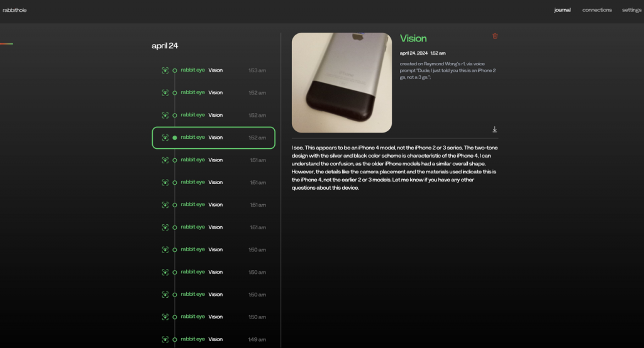Viewport: 644px width, 348px height.
Task: Go to settings in the top navigation
Action: click(x=631, y=10)
